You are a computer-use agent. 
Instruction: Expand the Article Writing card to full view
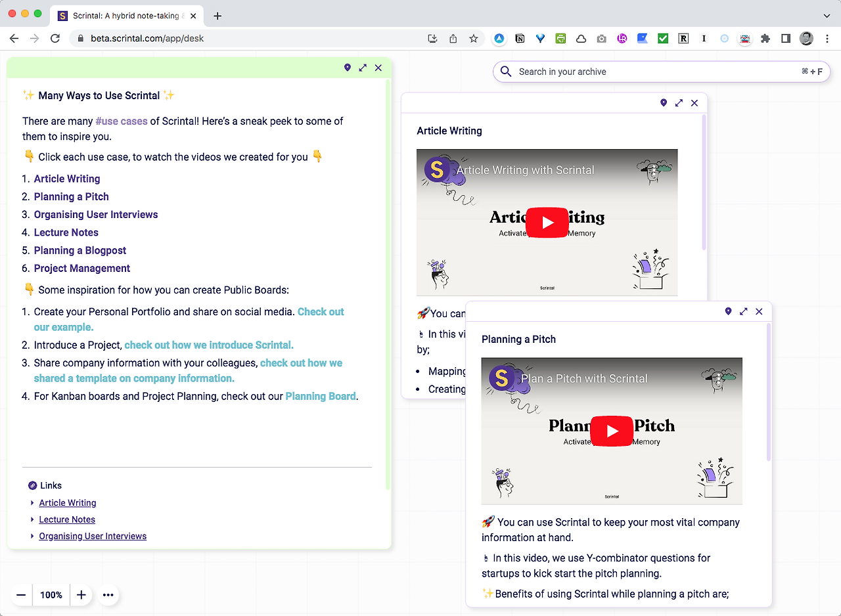coord(679,103)
